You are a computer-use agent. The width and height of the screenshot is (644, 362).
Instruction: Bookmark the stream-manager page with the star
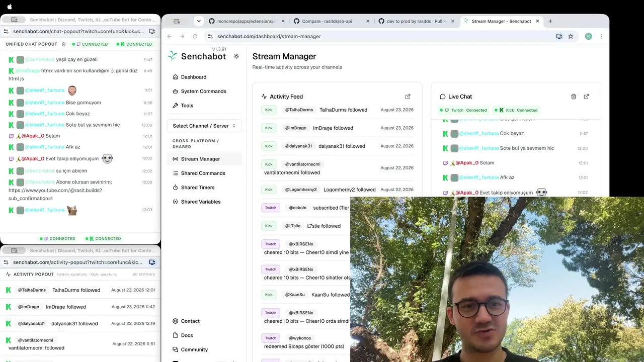pyautogui.click(x=571, y=36)
